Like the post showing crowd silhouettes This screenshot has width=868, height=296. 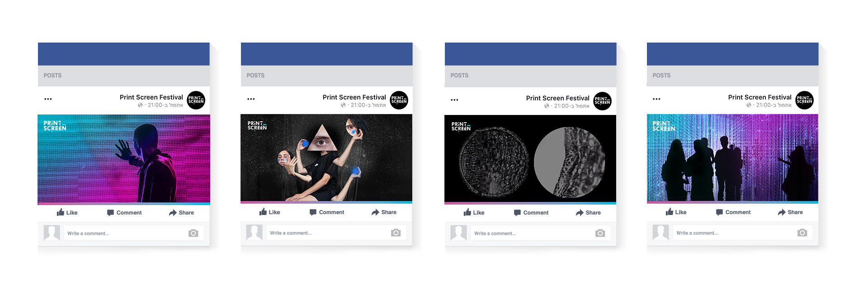(x=676, y=212)
